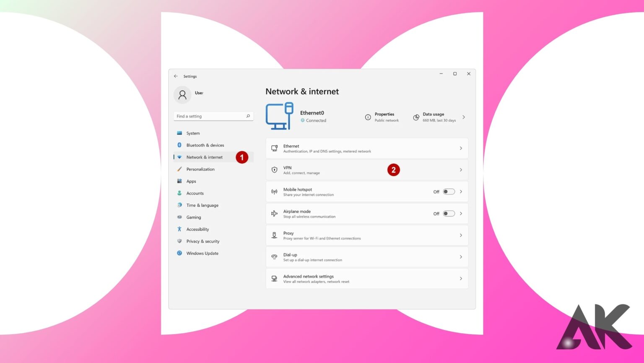Viewport: 644px width, 363px height.
Task: Expand Advanced network settings
Action: tap(461, 278)
